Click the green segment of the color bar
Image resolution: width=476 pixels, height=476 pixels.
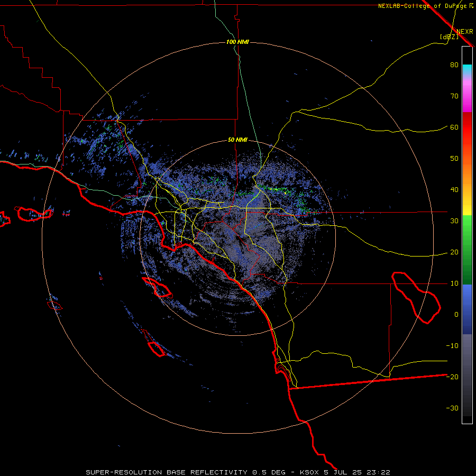point(467,249)
